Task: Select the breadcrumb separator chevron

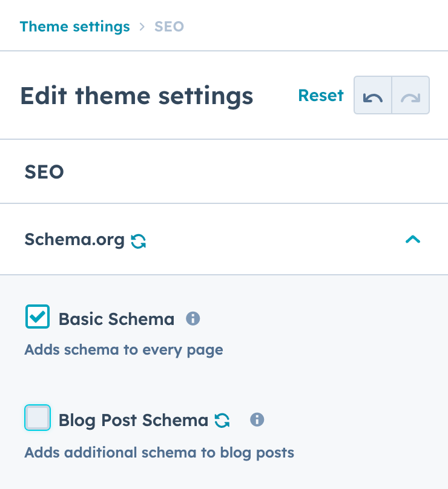Action: point(142,26)
